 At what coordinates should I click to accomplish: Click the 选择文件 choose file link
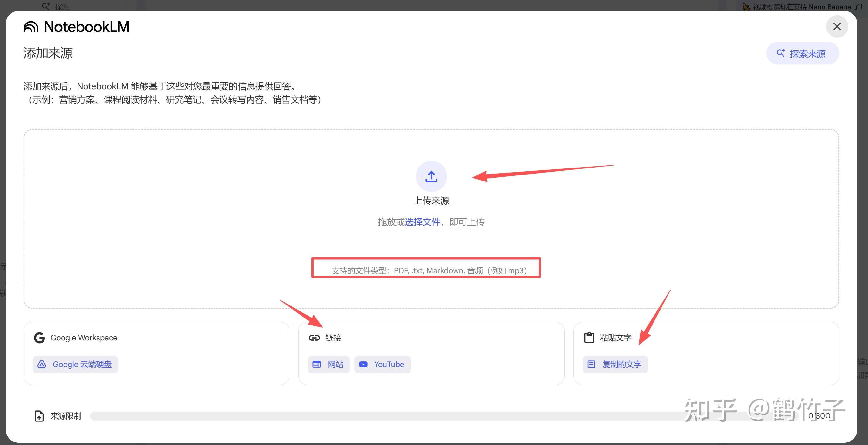[422, 222]
